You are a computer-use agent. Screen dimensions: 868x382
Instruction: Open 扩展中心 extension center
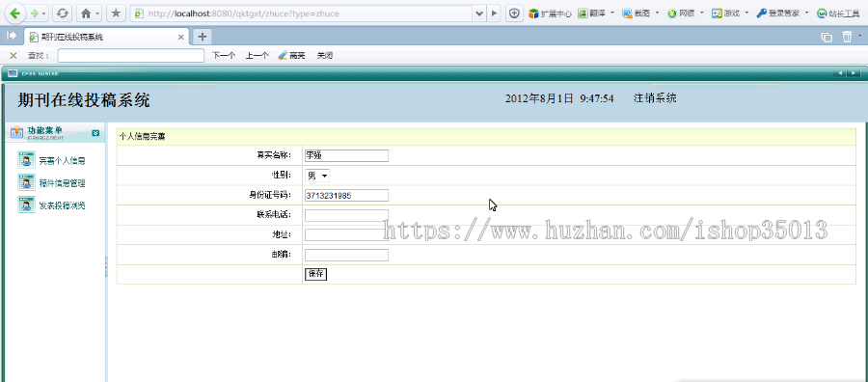[550, 14]
